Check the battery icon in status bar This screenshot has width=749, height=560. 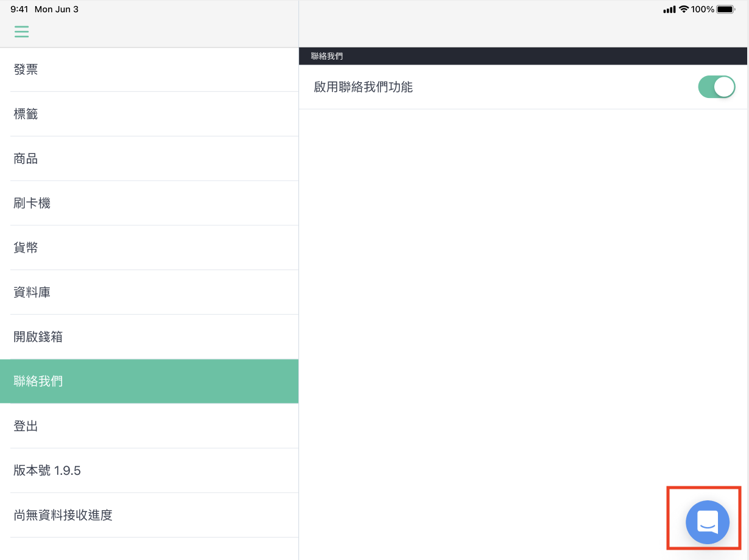[x=726, y=9]
